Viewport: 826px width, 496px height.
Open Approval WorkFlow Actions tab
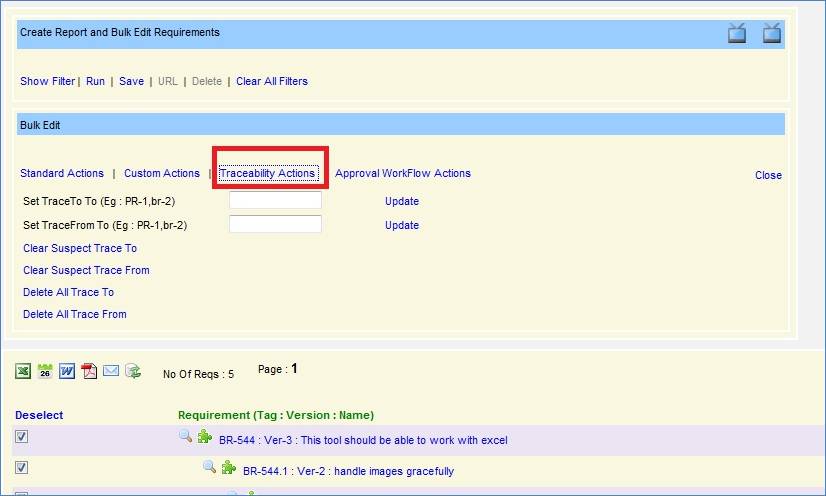pyautogui.click(x=402, y=173)
